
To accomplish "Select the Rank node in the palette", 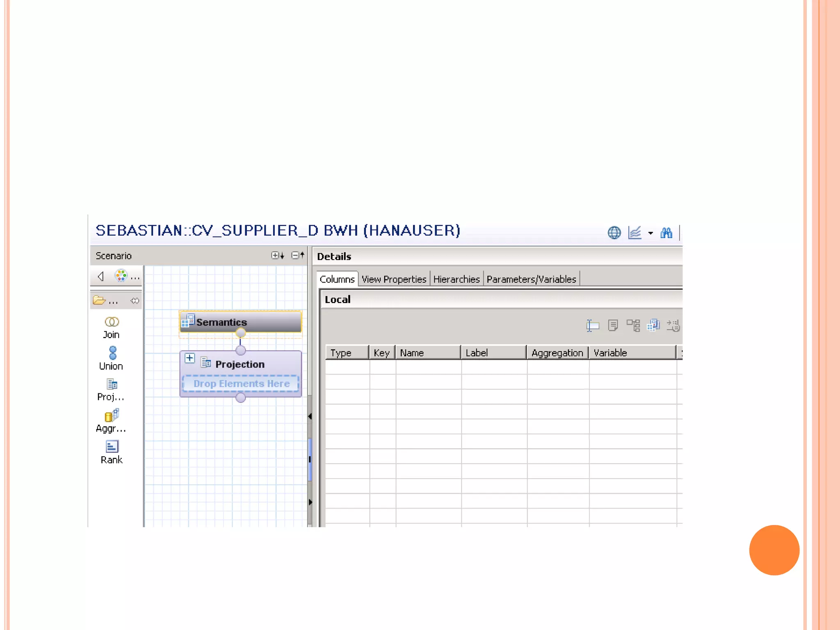I will (x=112, y=452).
